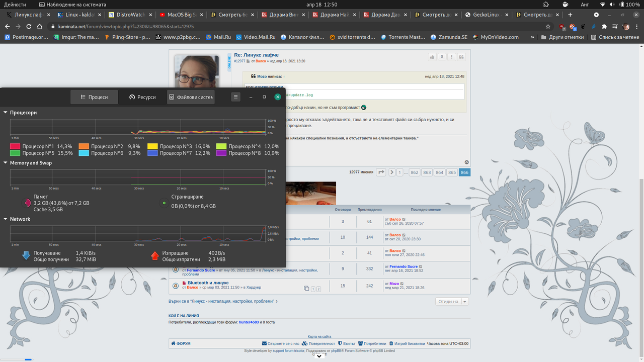The width and height of the screenshot is (644, 362).
Task: Change color swatch for Процесор №2
Action: [84, 146]
